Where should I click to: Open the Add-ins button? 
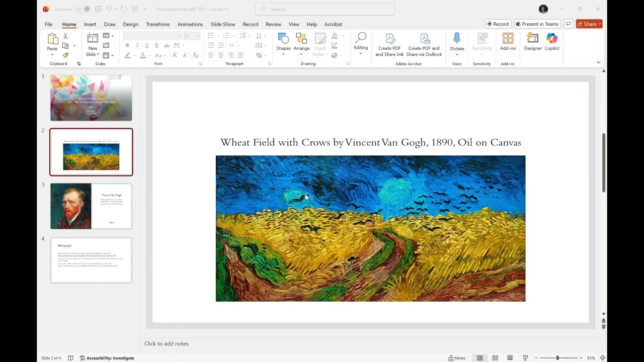[508, 43]
